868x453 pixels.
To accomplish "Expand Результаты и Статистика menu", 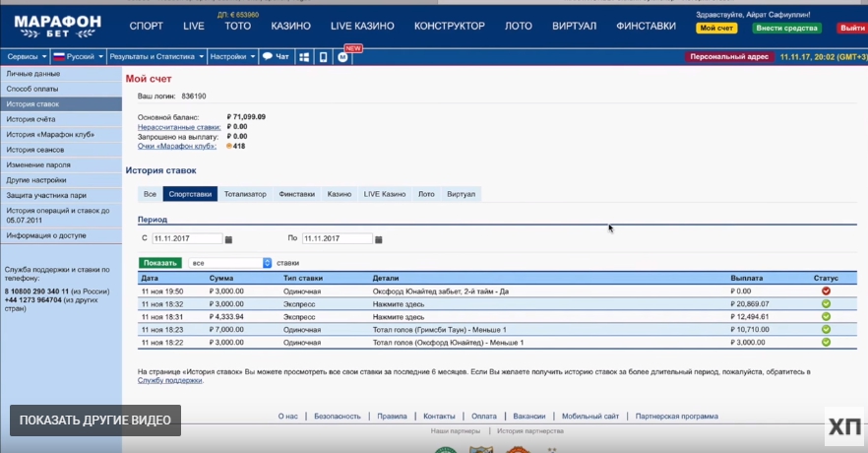I will (x=156, y=56).
